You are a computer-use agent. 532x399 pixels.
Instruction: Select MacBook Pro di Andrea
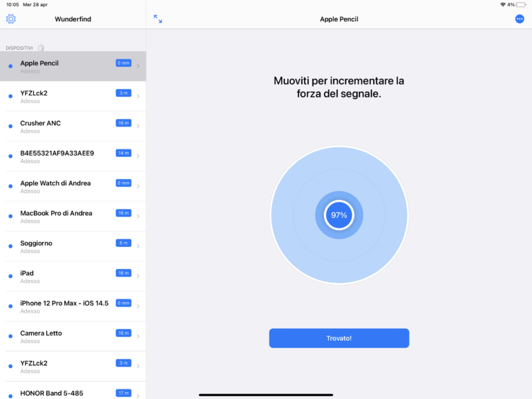73,216
